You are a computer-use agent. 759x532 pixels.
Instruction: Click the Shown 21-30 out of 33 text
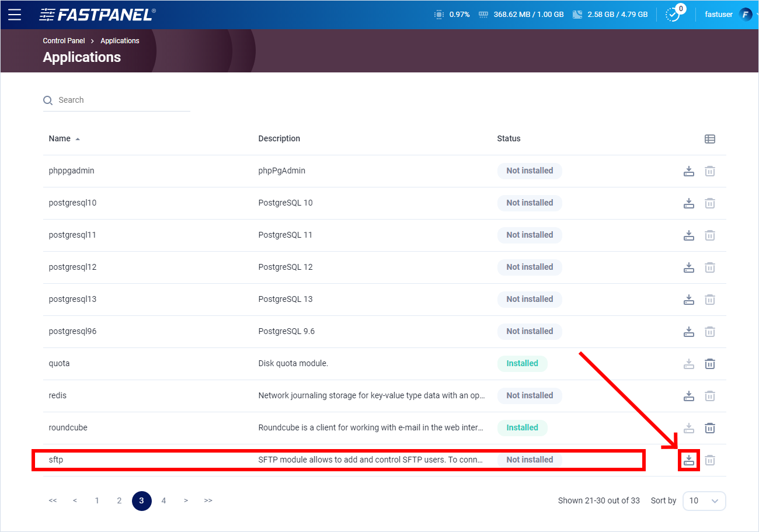point(598,501)
